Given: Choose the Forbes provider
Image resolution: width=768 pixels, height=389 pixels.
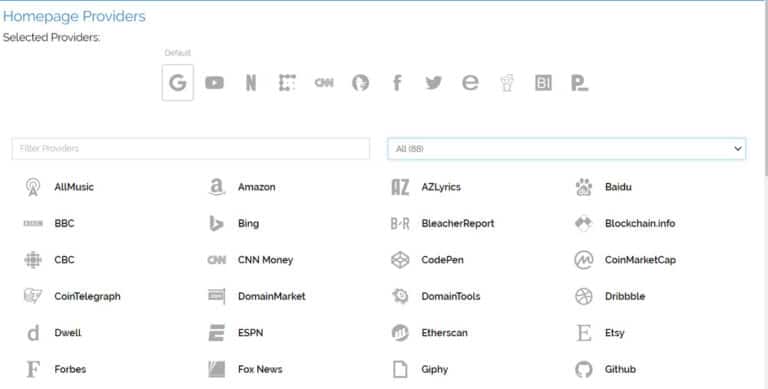Looking at the screenshot, I should [55, 369].
